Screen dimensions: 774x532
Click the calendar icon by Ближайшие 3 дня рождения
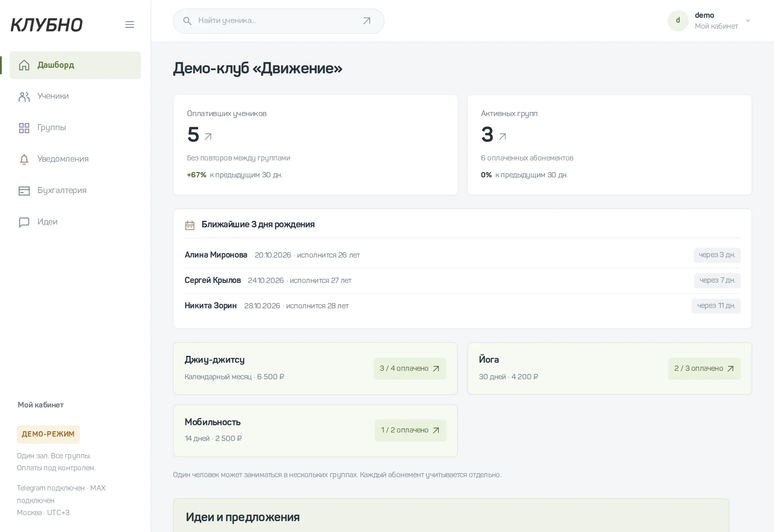tap(190, 225)
